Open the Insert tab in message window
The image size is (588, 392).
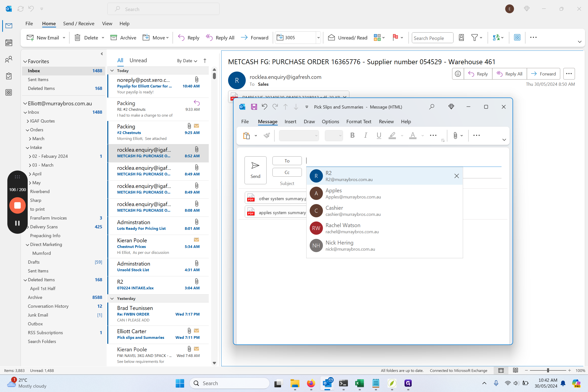click(290, 122)
